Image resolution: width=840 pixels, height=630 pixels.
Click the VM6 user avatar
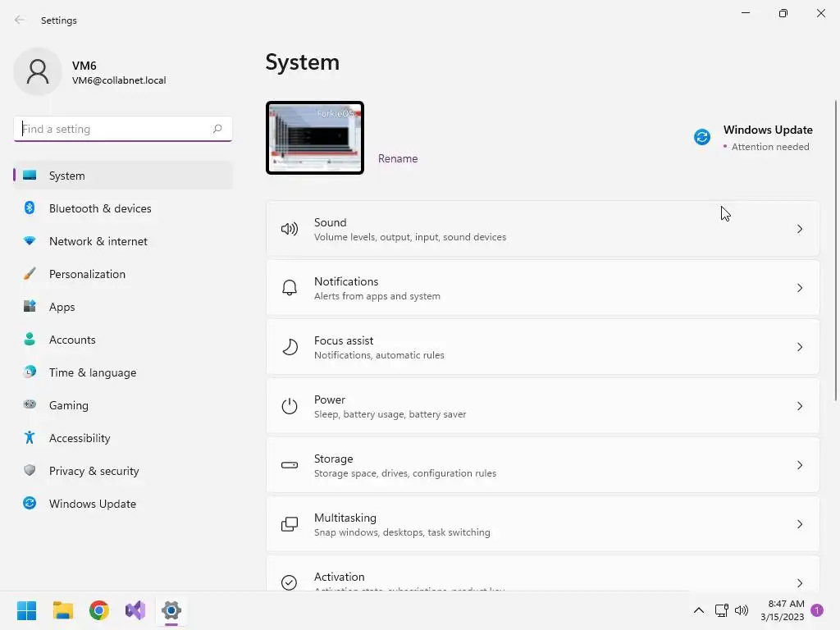pos(38,71)
